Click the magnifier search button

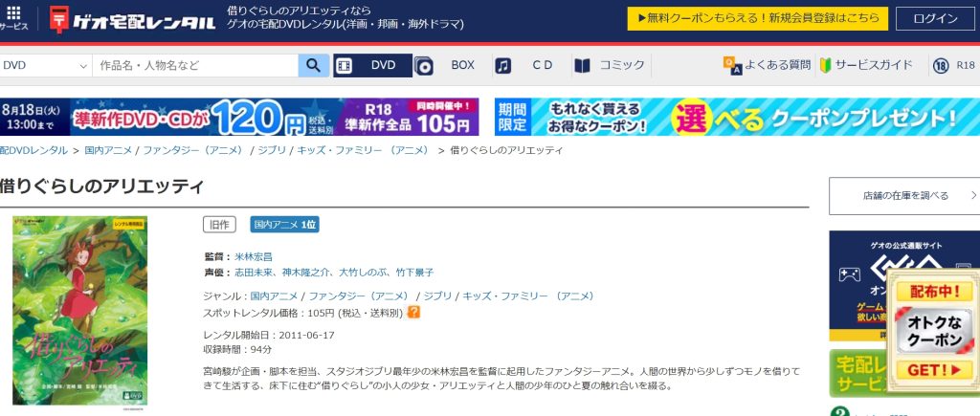coord(314,65)
